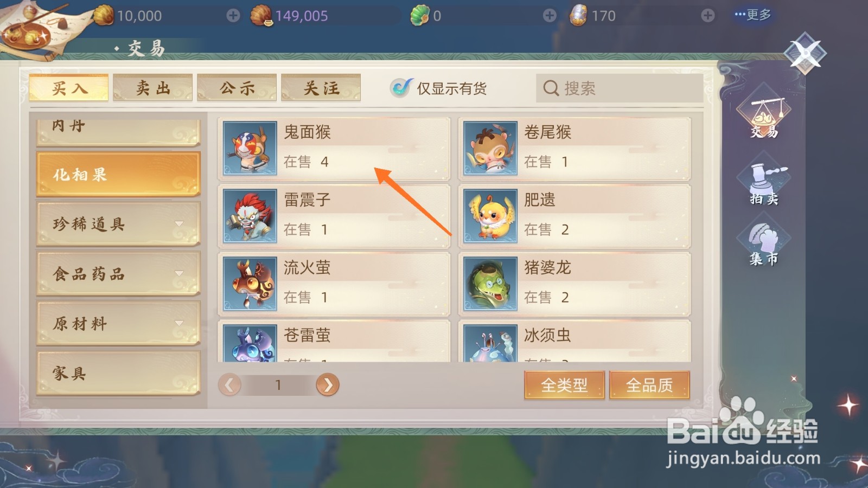
Task: Switch to the 卖出 tab
Action: (x=153, y=88)
